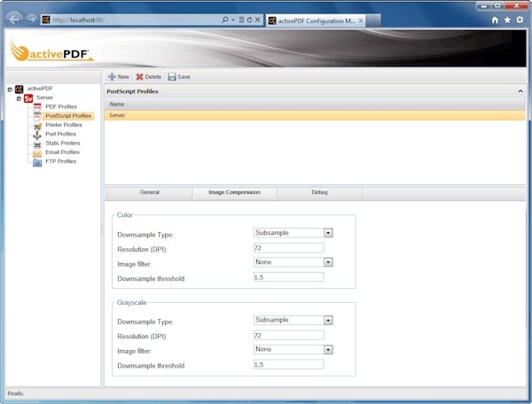Select Port Profiles in the tree
The width and height of the screenshot is (532, 404).
(x=60, y=134)
